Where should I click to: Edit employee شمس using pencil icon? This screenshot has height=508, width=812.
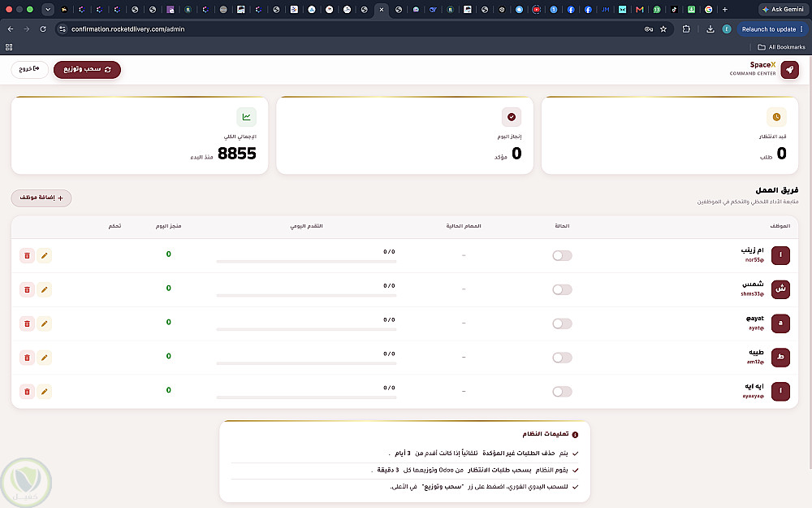(44, 290)
